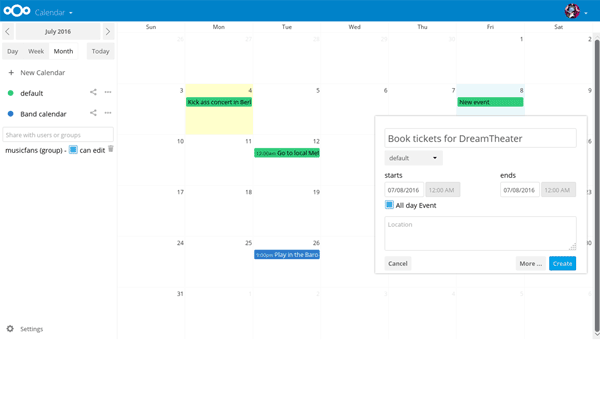
Task: Expand the default calendar selector in event dialog
Action: pos(413,158)
